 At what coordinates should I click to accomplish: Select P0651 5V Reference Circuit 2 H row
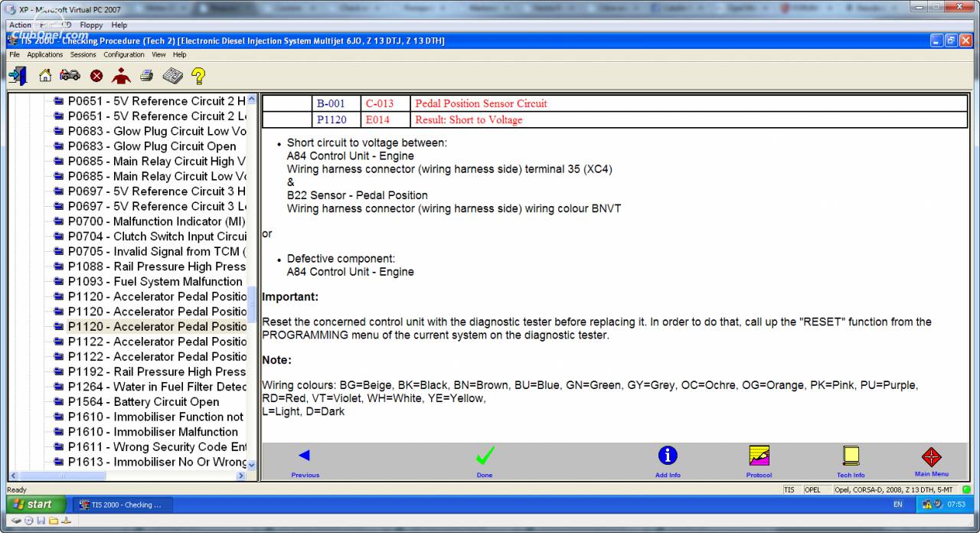click(150, 101)
